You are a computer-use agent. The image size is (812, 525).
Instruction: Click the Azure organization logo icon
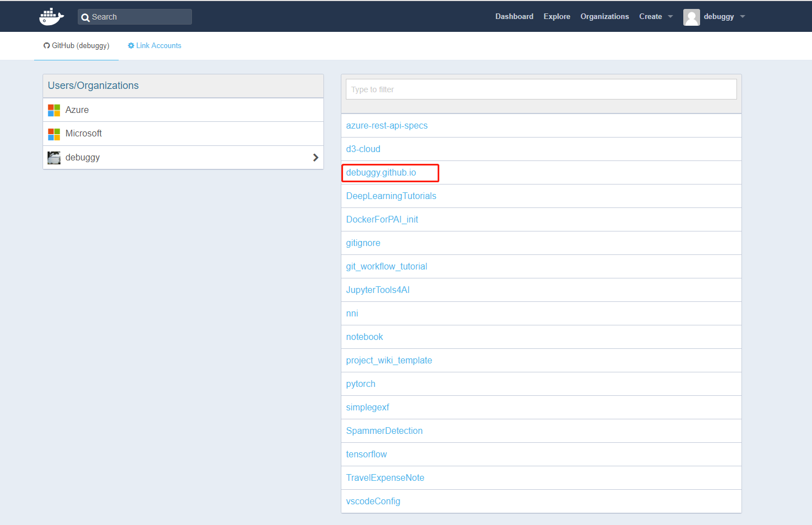point(54,110)
